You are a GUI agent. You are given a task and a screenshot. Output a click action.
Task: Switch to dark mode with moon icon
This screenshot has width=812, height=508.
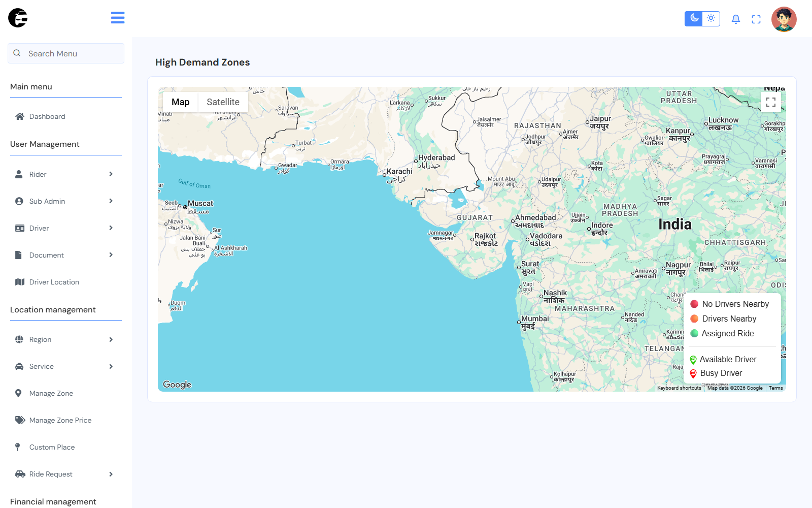pos(694,18)
